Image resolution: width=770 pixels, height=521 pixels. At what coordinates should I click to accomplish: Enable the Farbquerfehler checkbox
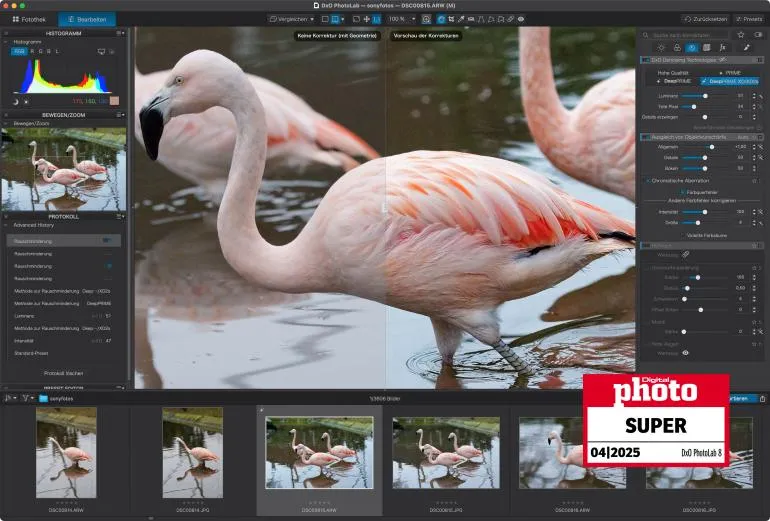pyautogui.click(x=683, y=192)
